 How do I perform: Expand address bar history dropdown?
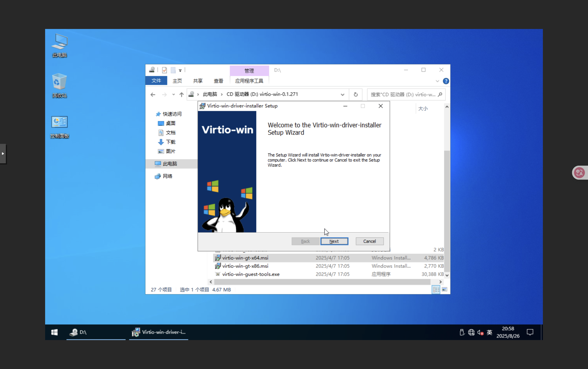[x=342, y=95]
